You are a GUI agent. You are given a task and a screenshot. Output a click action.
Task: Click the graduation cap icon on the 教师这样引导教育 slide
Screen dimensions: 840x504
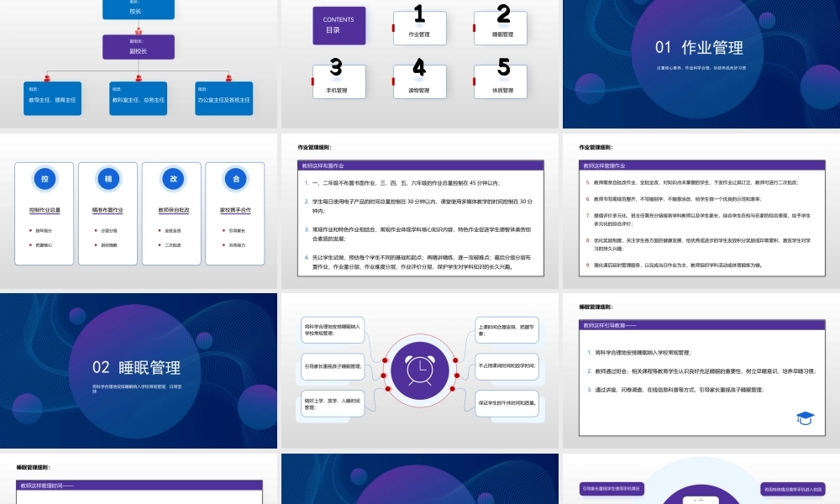coord(805,417)
